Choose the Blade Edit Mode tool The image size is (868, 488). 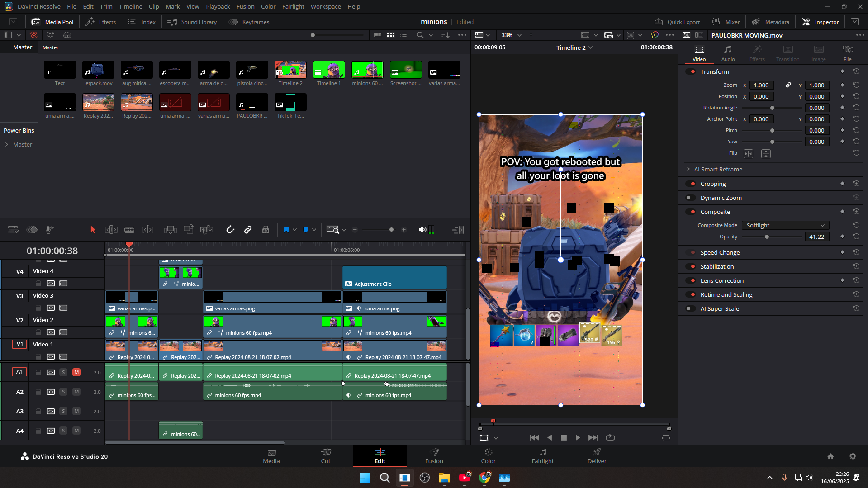coord(129,230)
